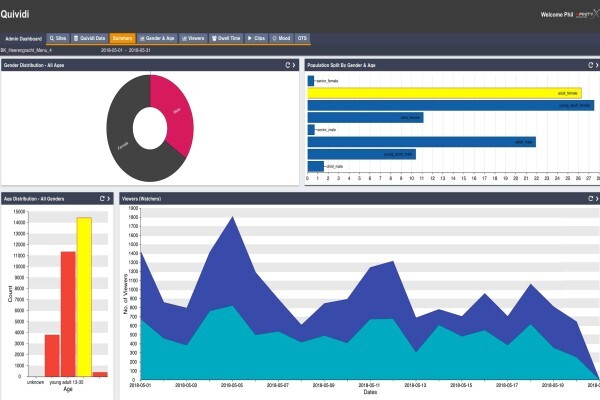Click the yellow adult_female bar
Viewport: 600px width, 400px height.
pos(445,93)
